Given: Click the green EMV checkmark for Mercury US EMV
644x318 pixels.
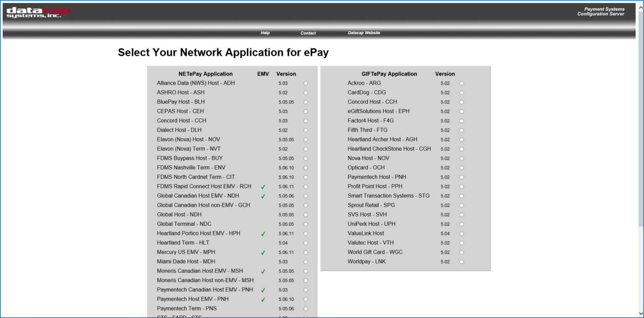Looking at the screenshot, I should [x=263, y=253].
